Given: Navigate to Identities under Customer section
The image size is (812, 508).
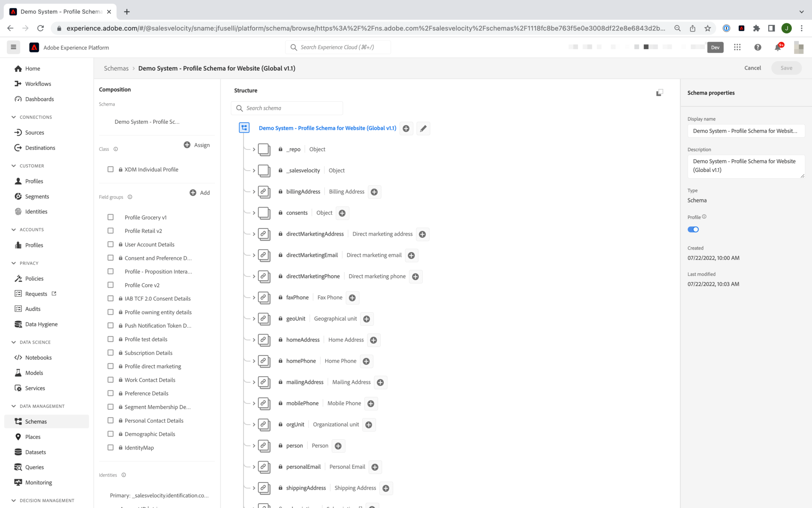Looking at the screenshot, I should 36,211.
